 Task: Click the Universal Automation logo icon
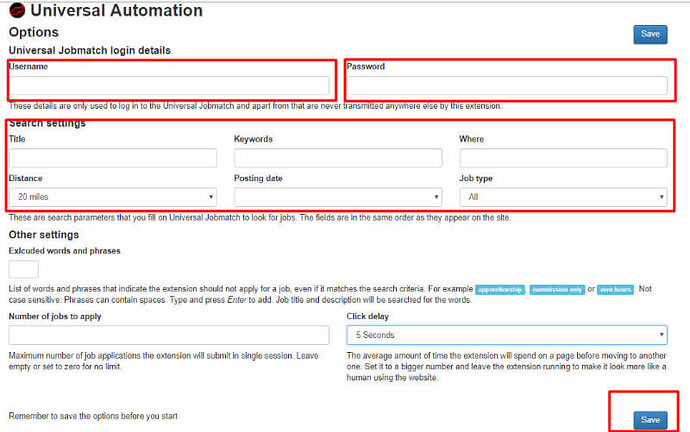[16, 12]
